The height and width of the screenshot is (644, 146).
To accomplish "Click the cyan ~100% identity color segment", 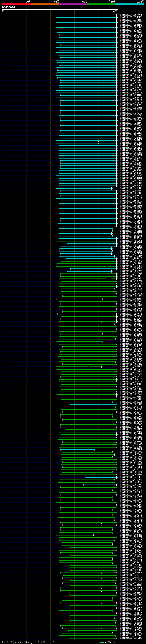I will (x=130, y=4).
